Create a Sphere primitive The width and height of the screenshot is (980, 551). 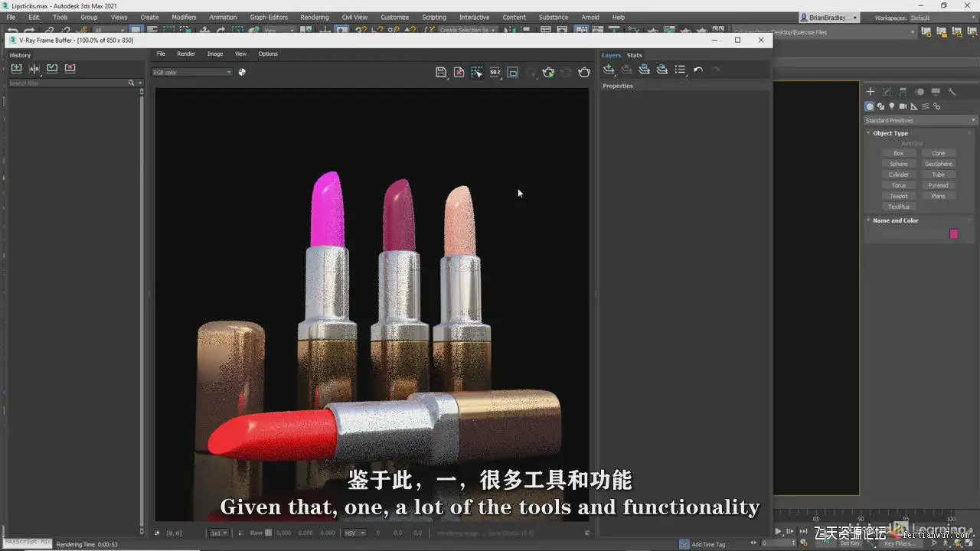899,164
